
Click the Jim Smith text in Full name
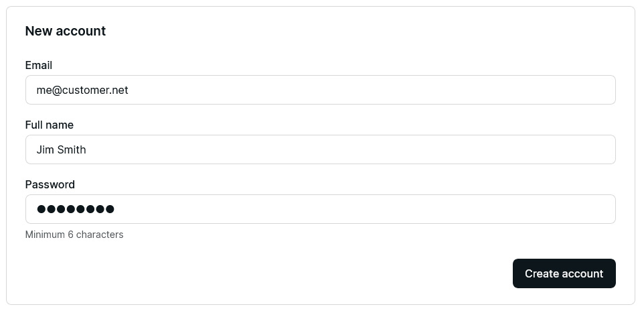61,149
